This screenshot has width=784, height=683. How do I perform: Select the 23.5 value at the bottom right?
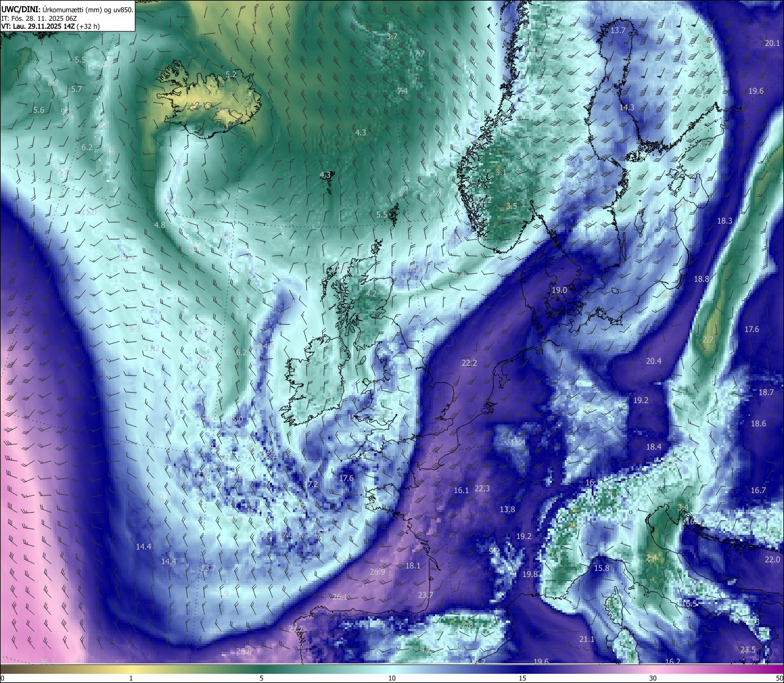(x=748, y=649)
